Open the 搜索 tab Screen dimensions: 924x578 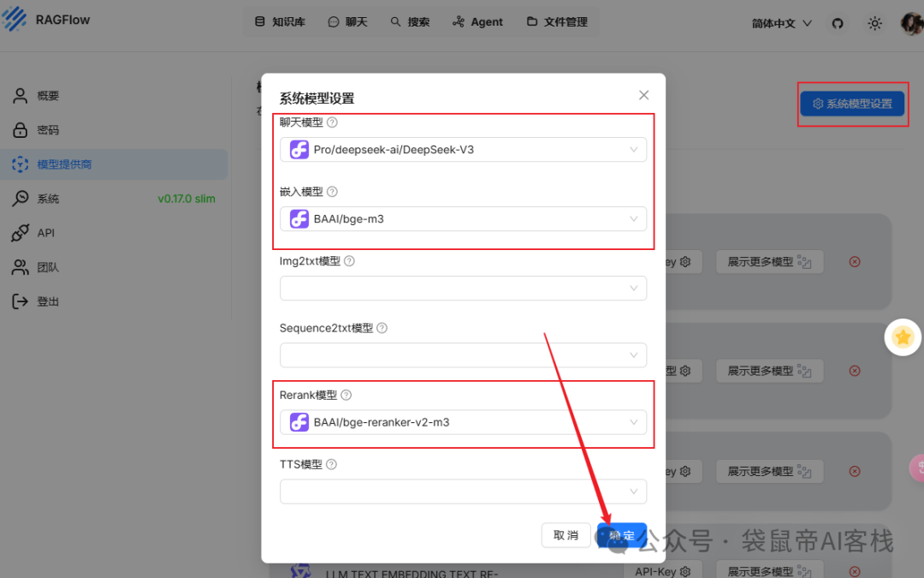click(x=410, y=21)
